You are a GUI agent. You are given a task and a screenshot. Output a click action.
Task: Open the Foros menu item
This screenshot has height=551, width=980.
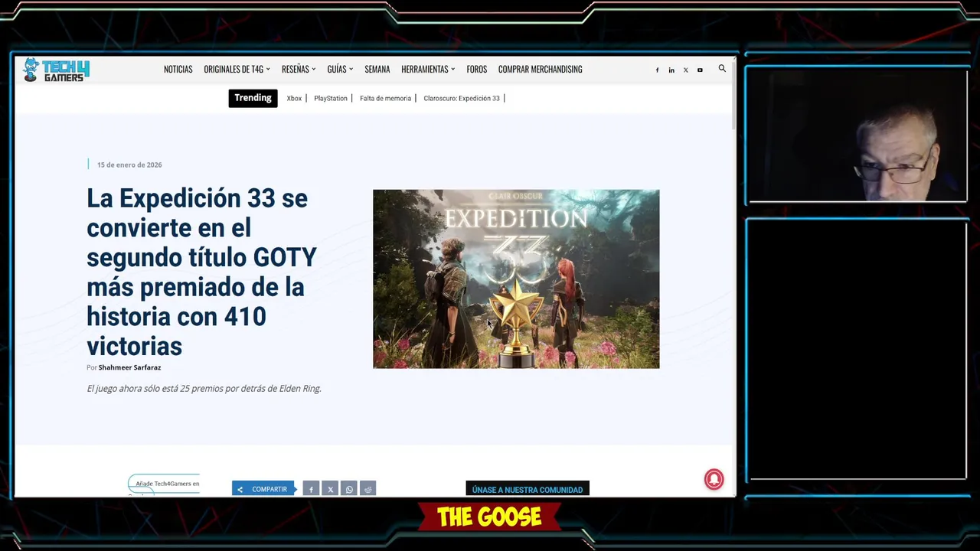pos(476,69)
